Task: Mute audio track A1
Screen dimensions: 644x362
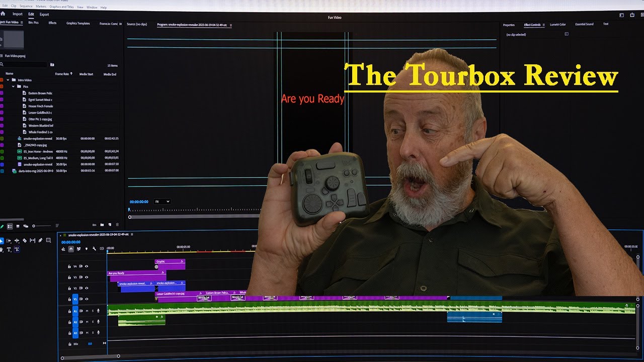Action: point(87,311)
